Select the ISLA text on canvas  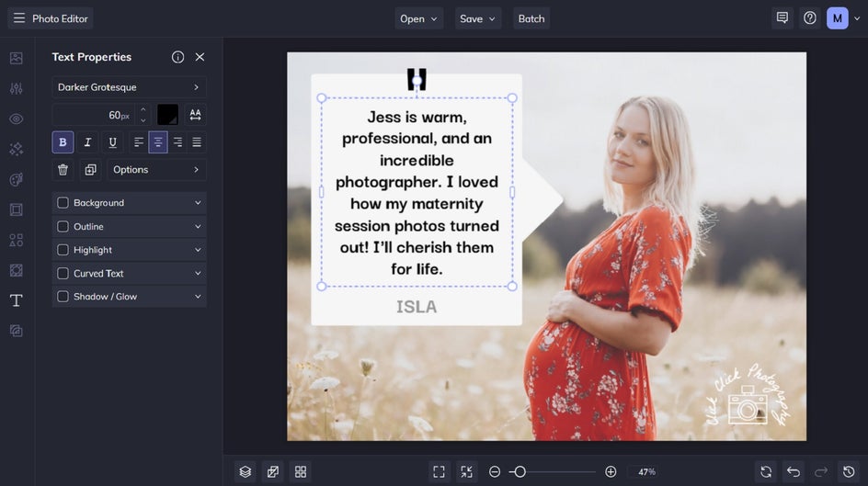click(x=417, y=307)
